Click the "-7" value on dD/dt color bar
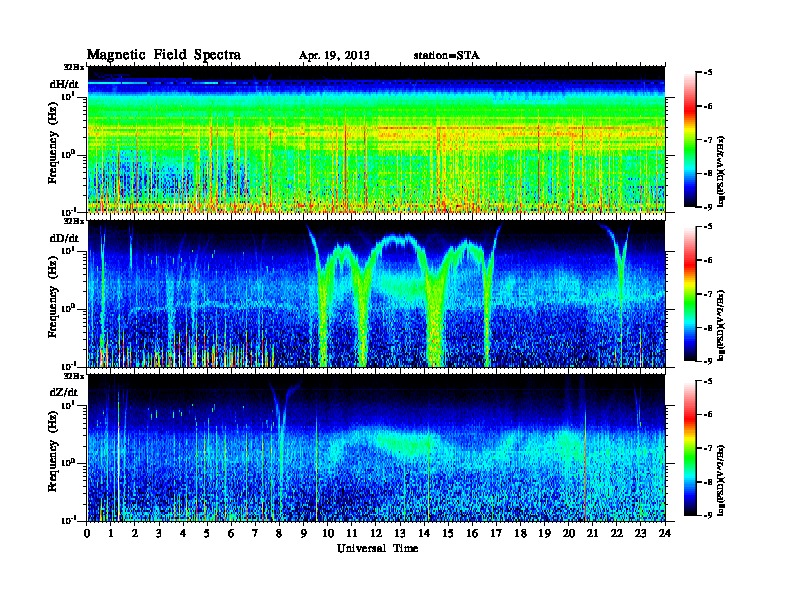Screen dimensions: 792x612 pyautogui.click(x=708, y=294)
